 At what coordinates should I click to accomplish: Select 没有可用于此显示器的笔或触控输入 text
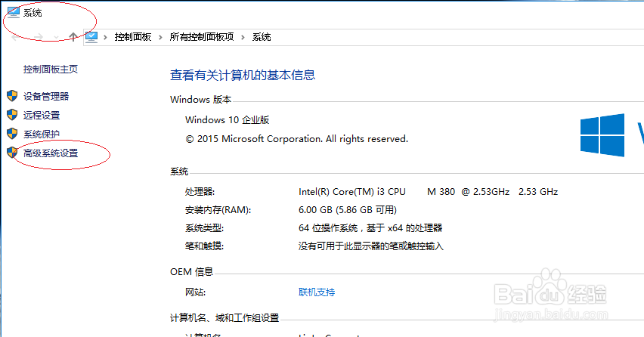pyautogui.click(x=371, y=246)
